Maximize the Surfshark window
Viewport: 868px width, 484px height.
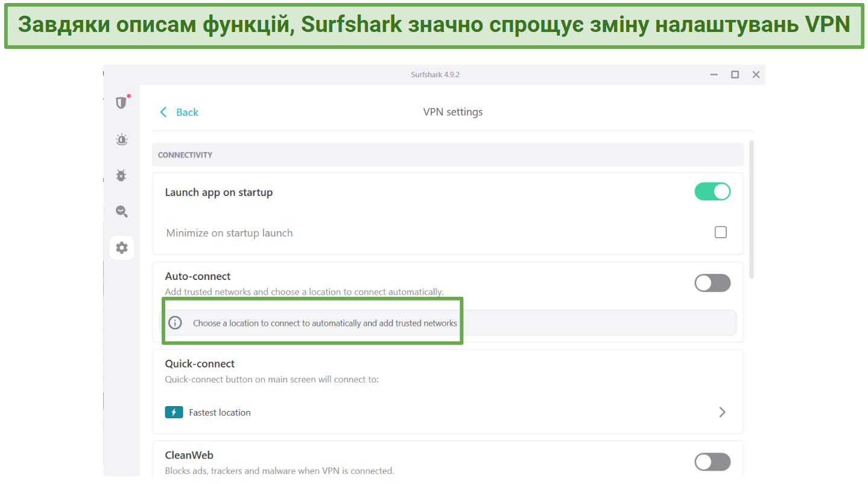pyautogui.click(x=735, y=75)
